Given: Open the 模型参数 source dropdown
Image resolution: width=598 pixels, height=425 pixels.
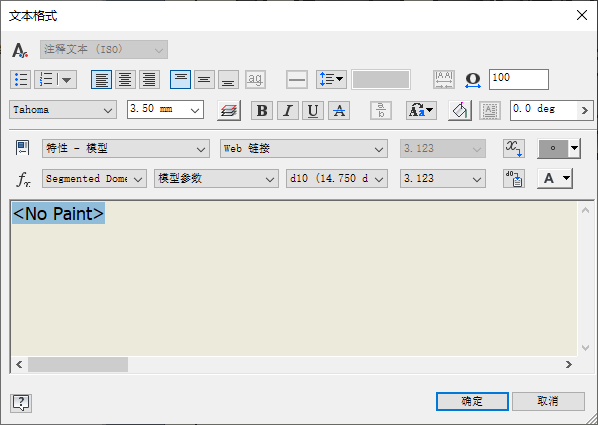Looking at the screenshot, I should [x=216, y=179].
